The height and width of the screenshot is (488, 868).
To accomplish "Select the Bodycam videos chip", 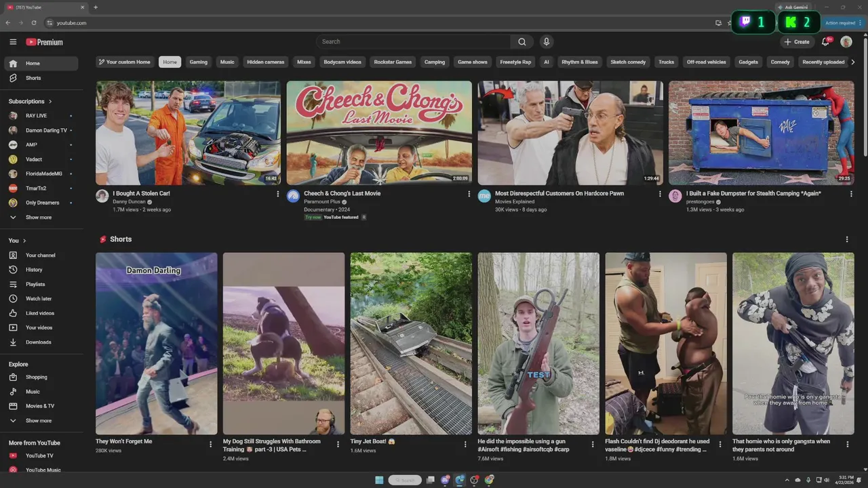I will click(x=342, y=62).
